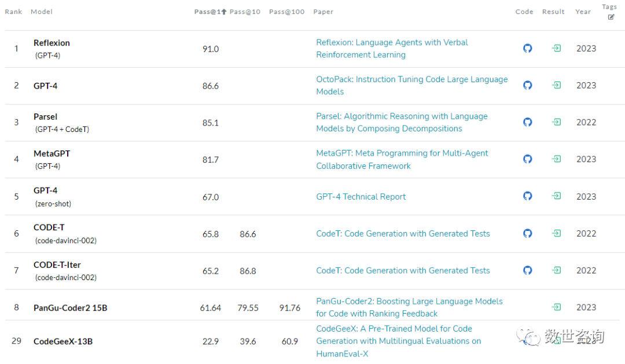This screenshot has width=625, height=364.
Task: Select the CodeGeeX-13B model entry
Action: (63, 341)
